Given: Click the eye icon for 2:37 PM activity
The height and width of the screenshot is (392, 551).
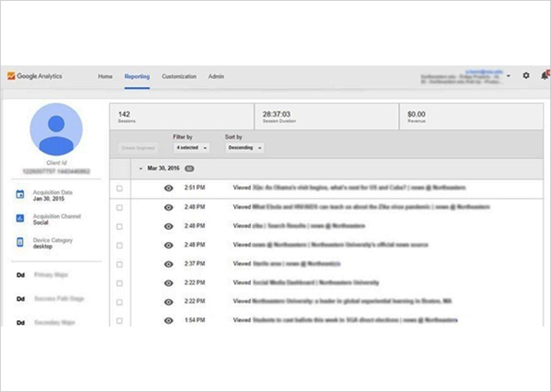Looking at the screenshot, I should 168,264.
